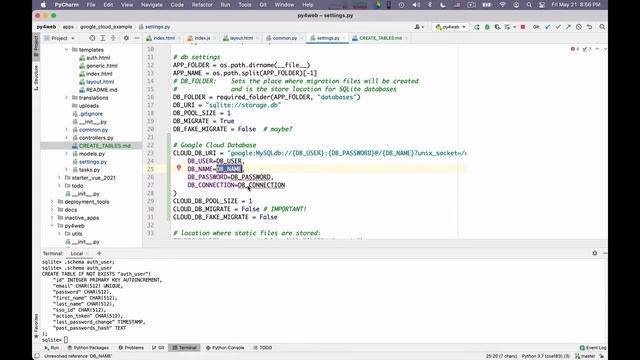Start debugging with the green bug icon

(x=487, y=27)
